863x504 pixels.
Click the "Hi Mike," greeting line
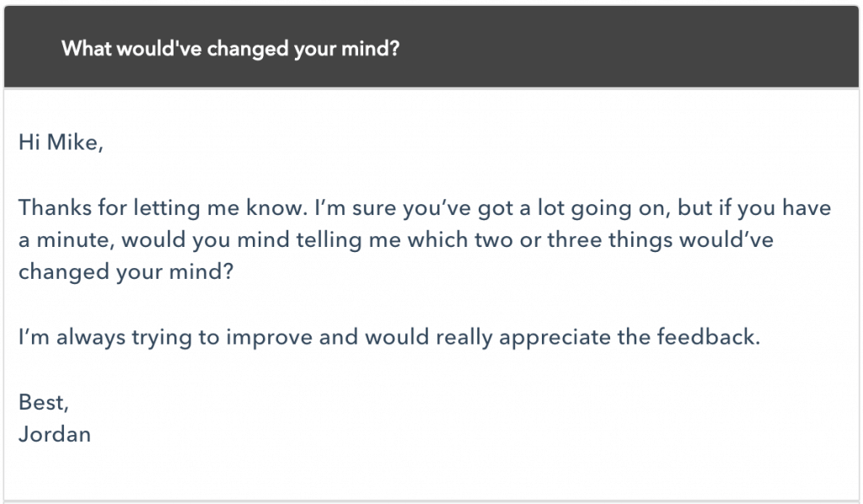coord(61,142)
